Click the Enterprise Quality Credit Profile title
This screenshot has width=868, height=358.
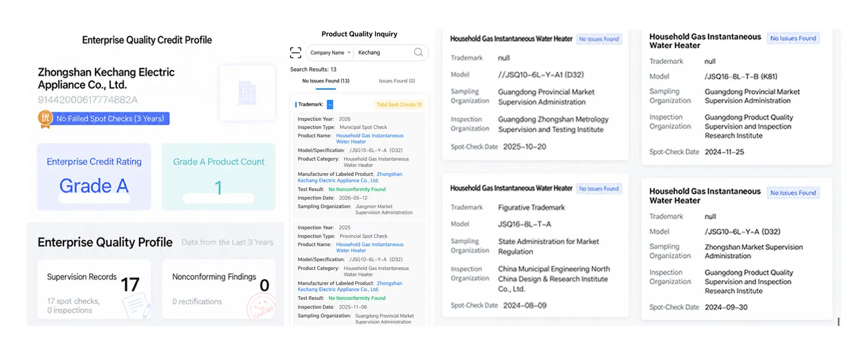pyautogui.click(x=147, y=40)
